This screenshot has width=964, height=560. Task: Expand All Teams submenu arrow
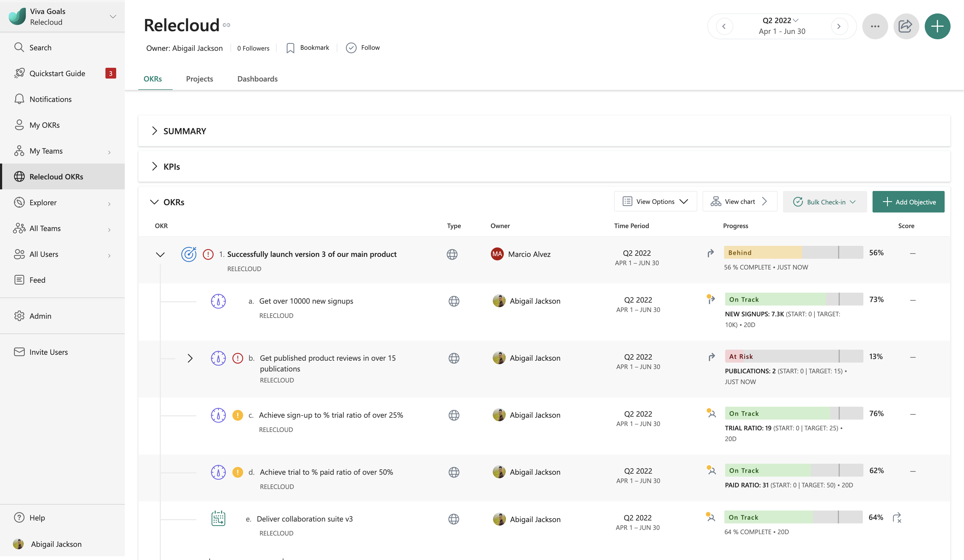coord(109,229)
